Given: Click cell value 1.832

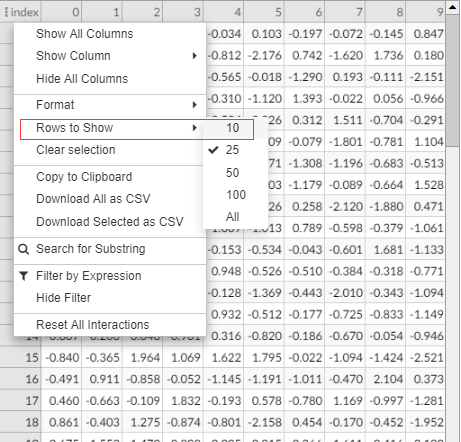Looking at the screenshot, I should [186, 401].
